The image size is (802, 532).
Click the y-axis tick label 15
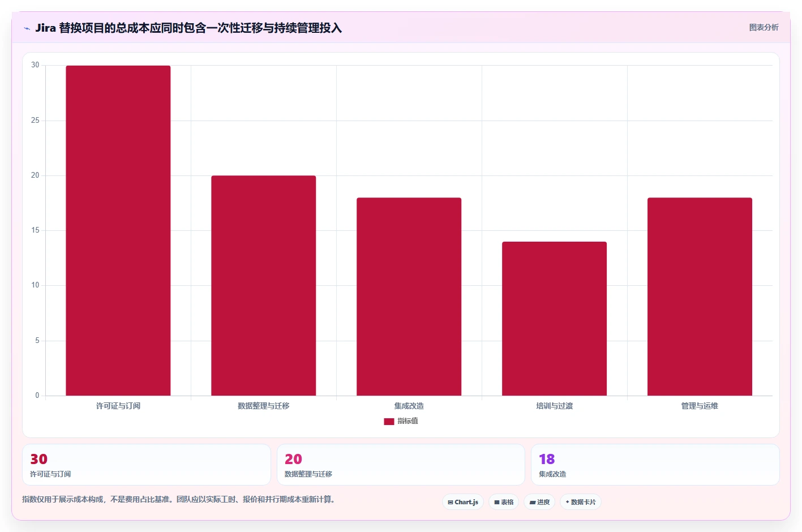click(x=35, y=230)
